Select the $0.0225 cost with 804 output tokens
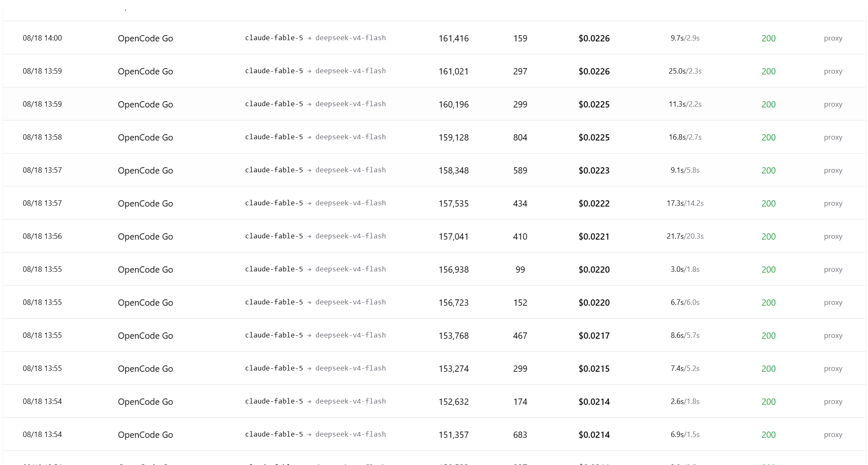This screenshot has height=465, width=868. click(x=594, y=138)
